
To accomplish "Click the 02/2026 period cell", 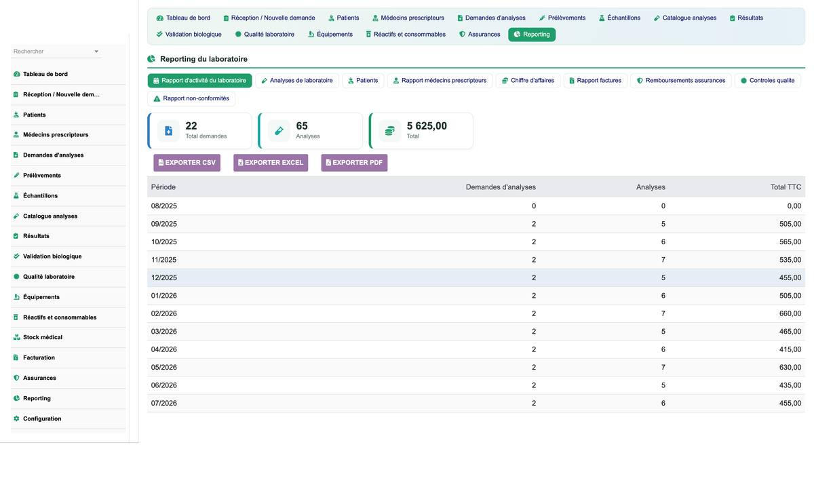I will click(164, 313).
